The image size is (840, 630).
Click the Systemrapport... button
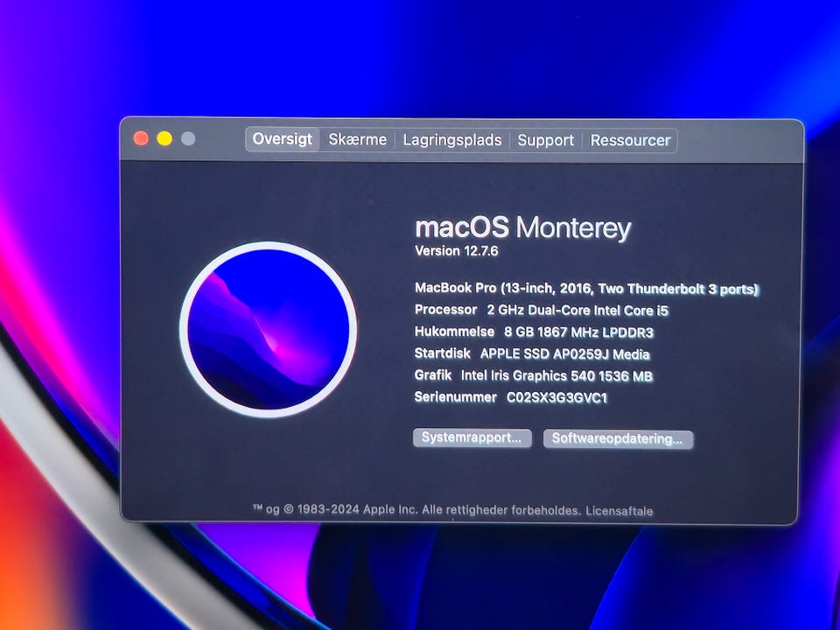coord(472,437)
